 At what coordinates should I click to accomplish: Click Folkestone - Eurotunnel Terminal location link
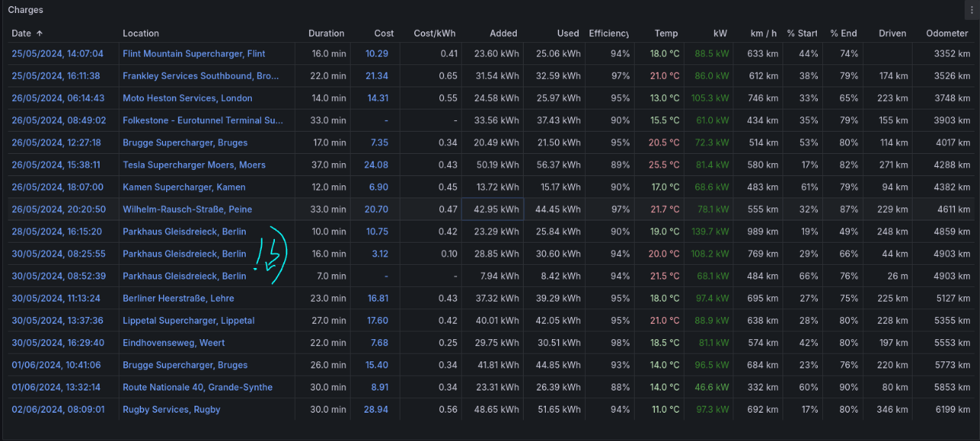pos(203,120)
